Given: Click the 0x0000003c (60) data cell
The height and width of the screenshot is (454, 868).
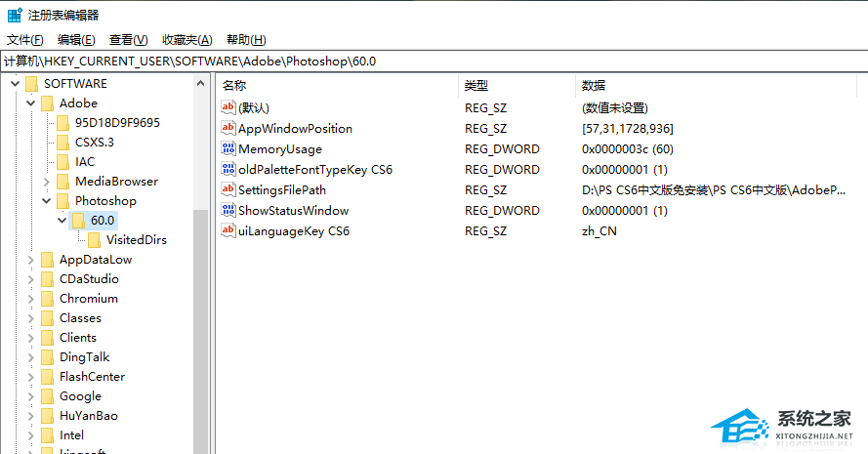Looking at the screenshot, I should click(628, 149).
